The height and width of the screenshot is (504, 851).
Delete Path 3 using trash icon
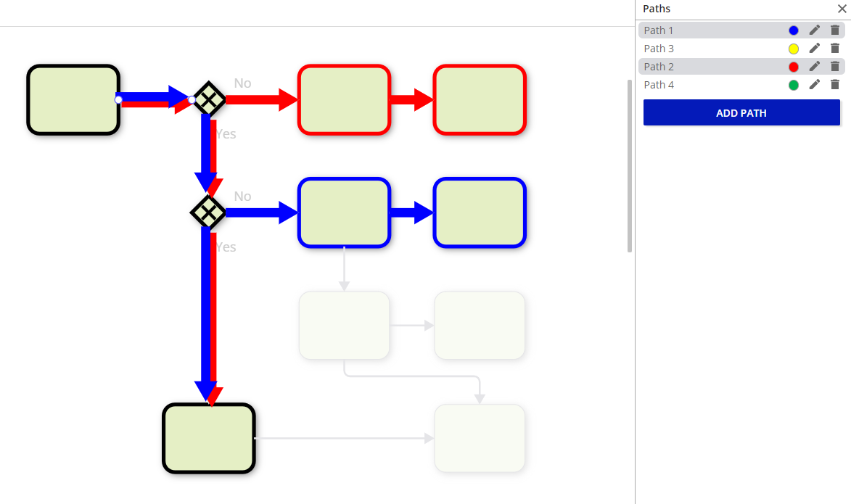(834, 49)
